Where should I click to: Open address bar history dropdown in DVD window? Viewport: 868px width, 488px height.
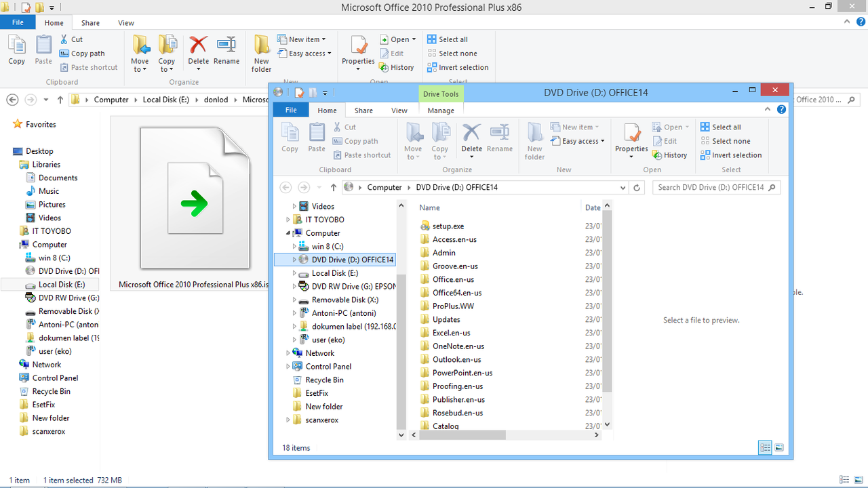[x=623, y=188]
